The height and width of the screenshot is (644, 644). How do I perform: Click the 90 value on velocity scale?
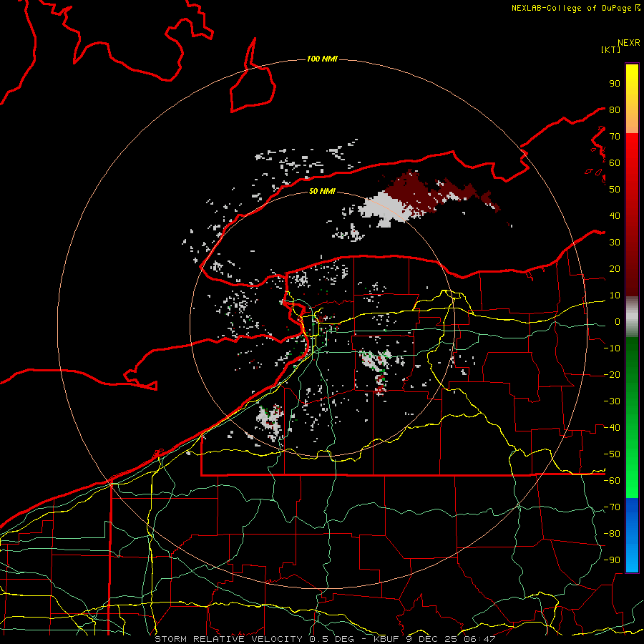pos(615,84)
